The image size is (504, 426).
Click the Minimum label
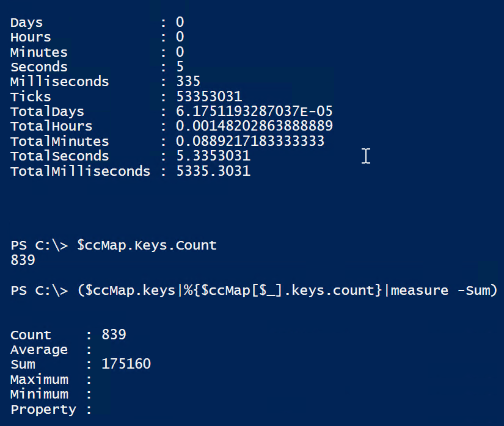tap(39, 394)
